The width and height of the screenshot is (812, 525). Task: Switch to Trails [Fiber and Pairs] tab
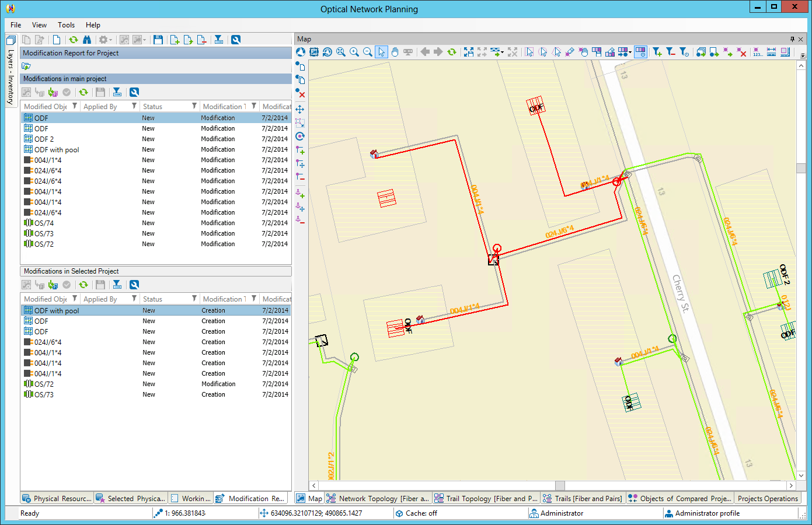click(x=583, y=498)
